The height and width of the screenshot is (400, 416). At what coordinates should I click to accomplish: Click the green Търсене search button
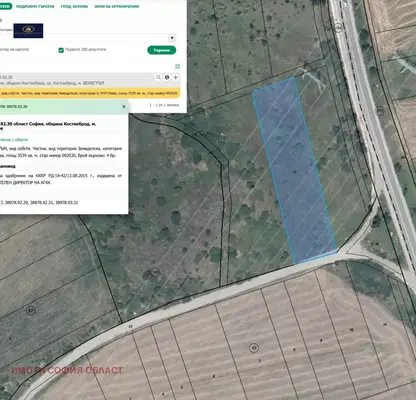pos(162,50)
